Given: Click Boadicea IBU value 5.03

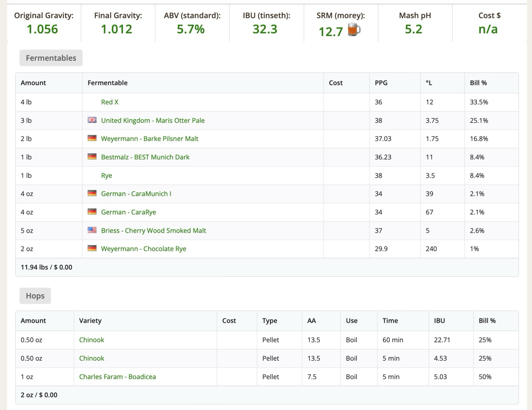Looking at the screenshot, I should point(440,377).
